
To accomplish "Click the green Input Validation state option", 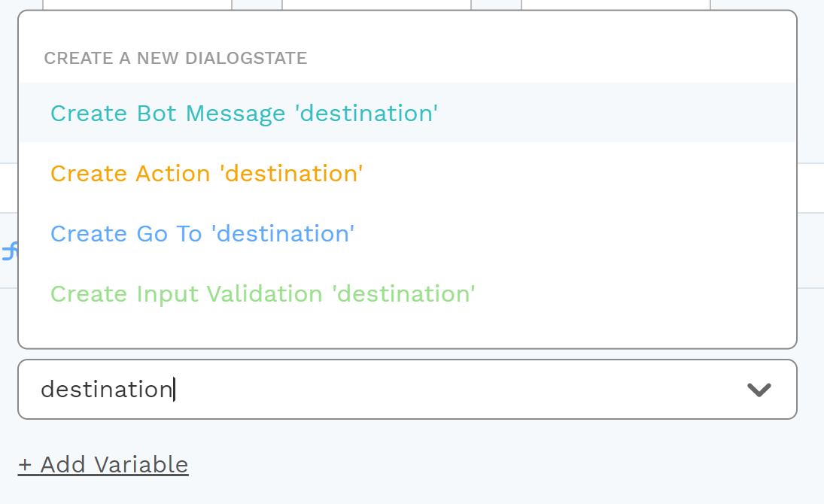I will click(263, 294).
